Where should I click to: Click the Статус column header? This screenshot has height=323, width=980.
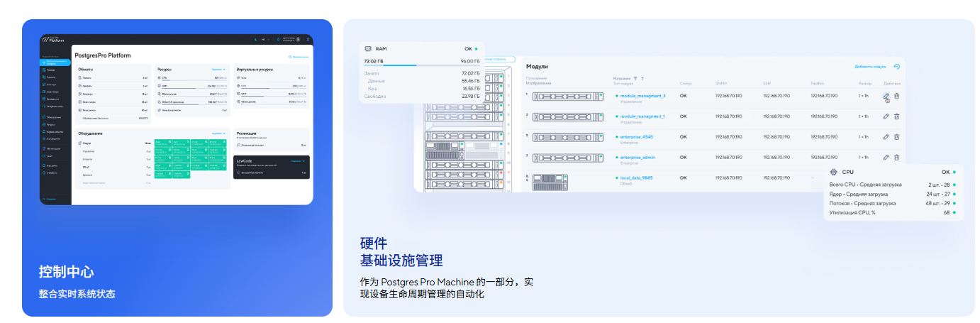[685, 84]
